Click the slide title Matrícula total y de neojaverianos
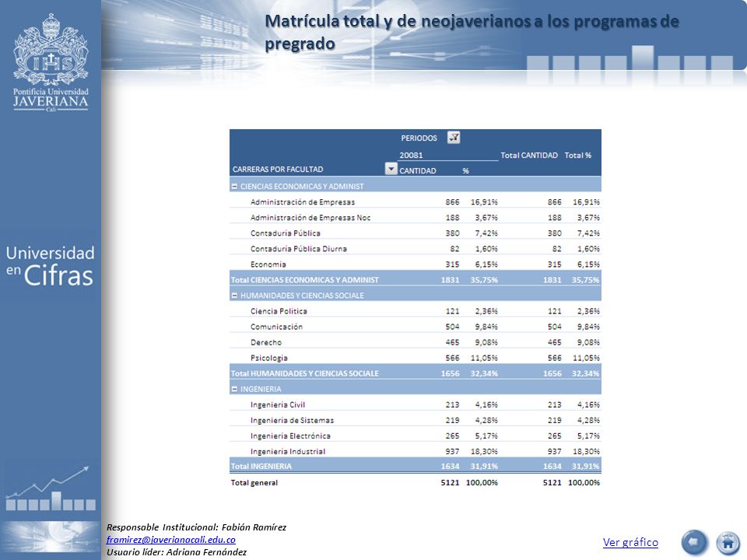Screen dimensions: 747x560 coord(472,33)
